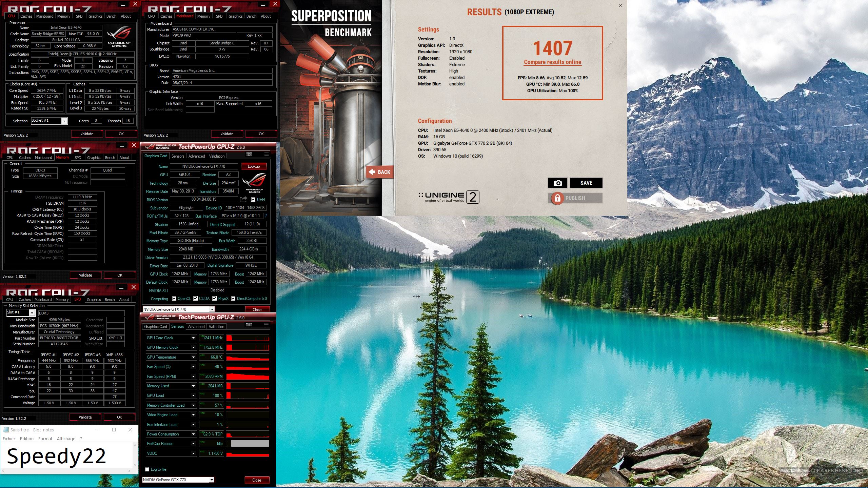The width and height of the screenshot is (868, 488).
Task: Click Compare results online link
Action: [552, 62]
